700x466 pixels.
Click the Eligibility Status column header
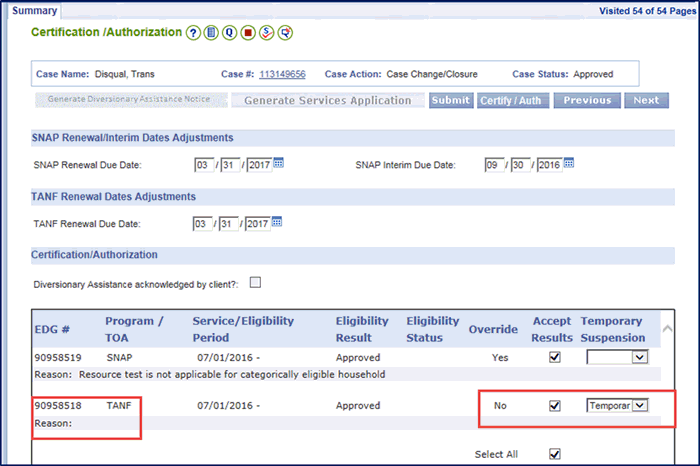[433, 329]
